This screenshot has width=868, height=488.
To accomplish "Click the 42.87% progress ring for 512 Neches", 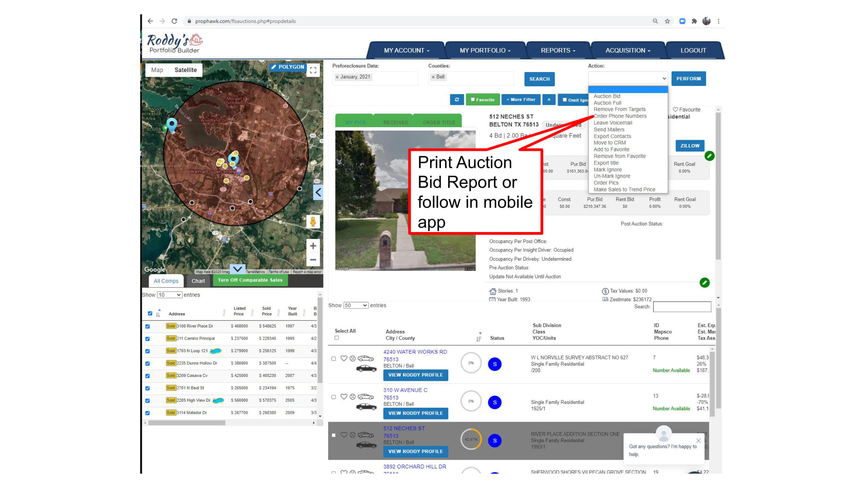I will pyautogui.click(x=471, y=439).
